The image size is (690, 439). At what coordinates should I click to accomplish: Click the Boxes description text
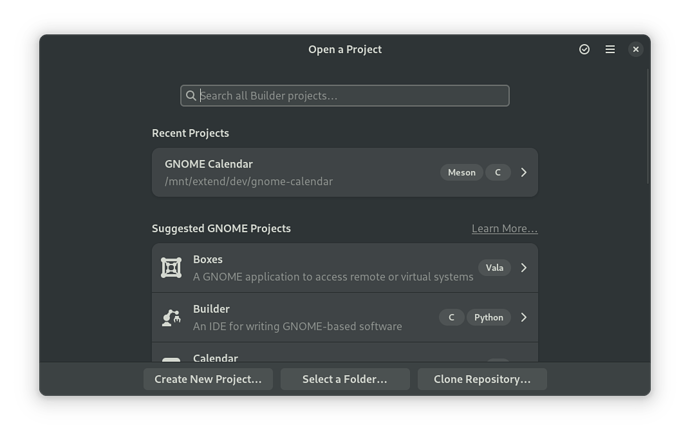333,277
